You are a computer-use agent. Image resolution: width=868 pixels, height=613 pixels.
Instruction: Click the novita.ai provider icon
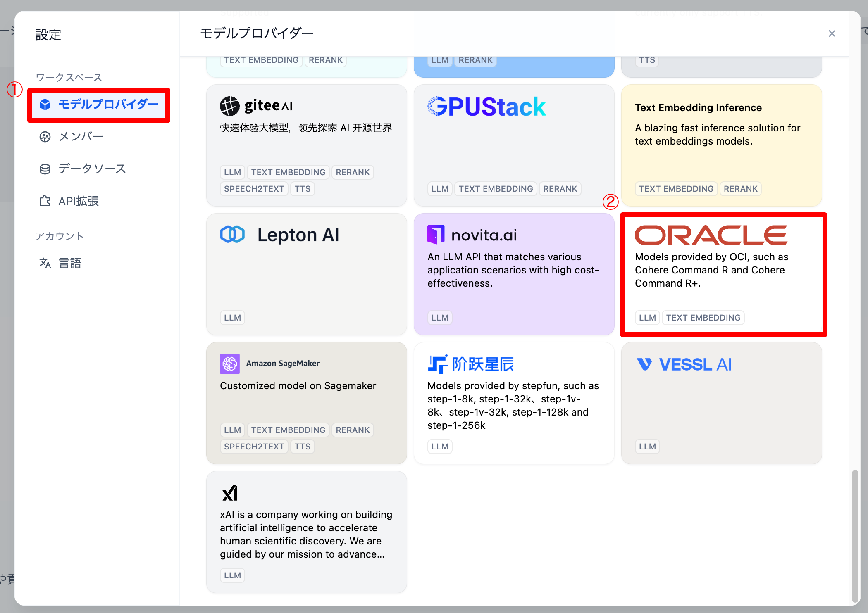coord(436,234)
